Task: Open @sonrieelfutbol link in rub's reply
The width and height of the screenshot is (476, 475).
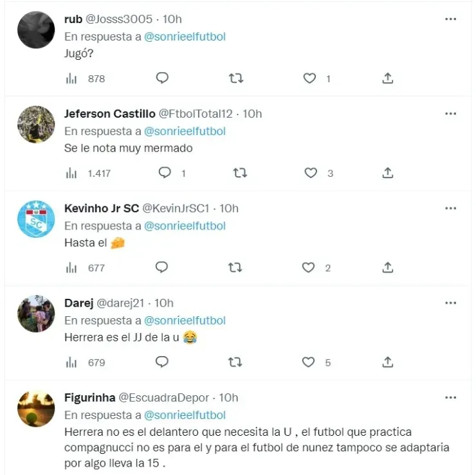Action: click(185, 37)
